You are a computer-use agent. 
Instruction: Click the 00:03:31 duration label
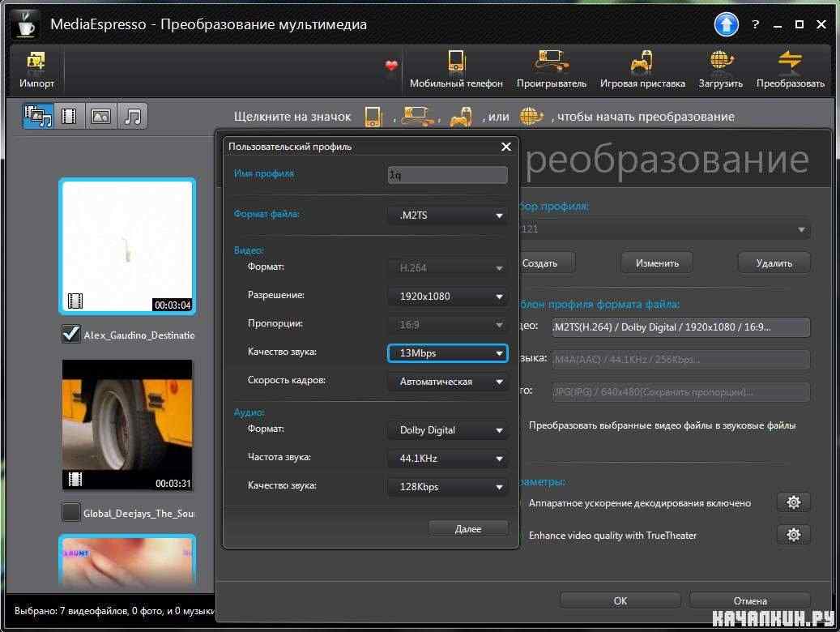[173, 483]
